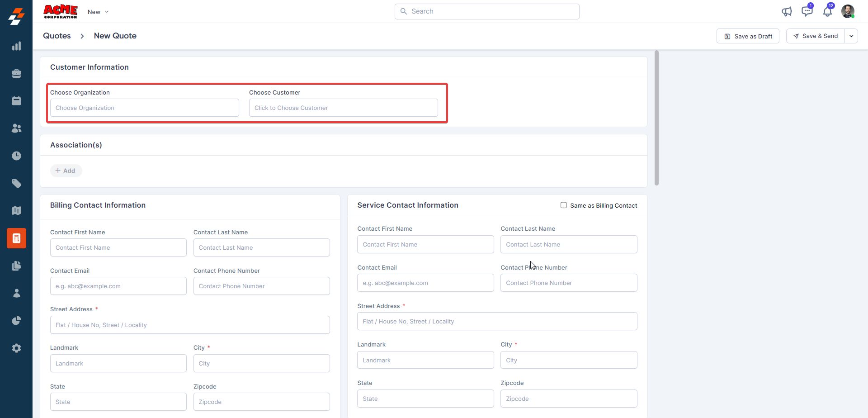
Task: Click Add button under Association(s)
Action: [66, 171]
